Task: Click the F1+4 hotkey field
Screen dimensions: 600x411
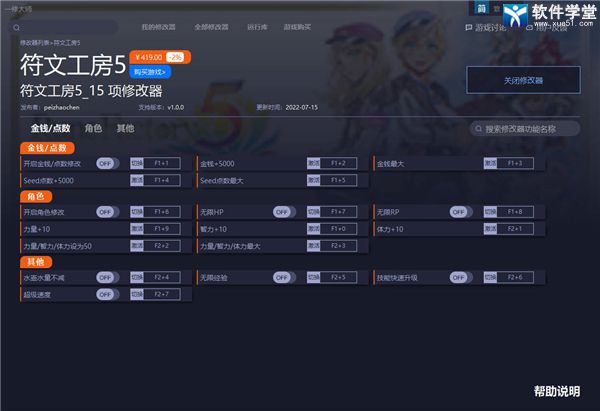Action: 161,180
